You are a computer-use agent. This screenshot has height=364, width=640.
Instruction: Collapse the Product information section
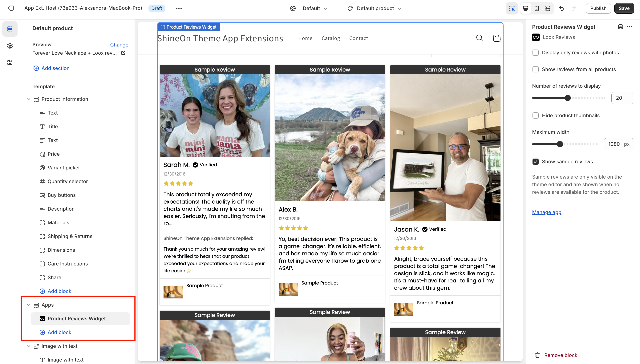tap(29, 99)
